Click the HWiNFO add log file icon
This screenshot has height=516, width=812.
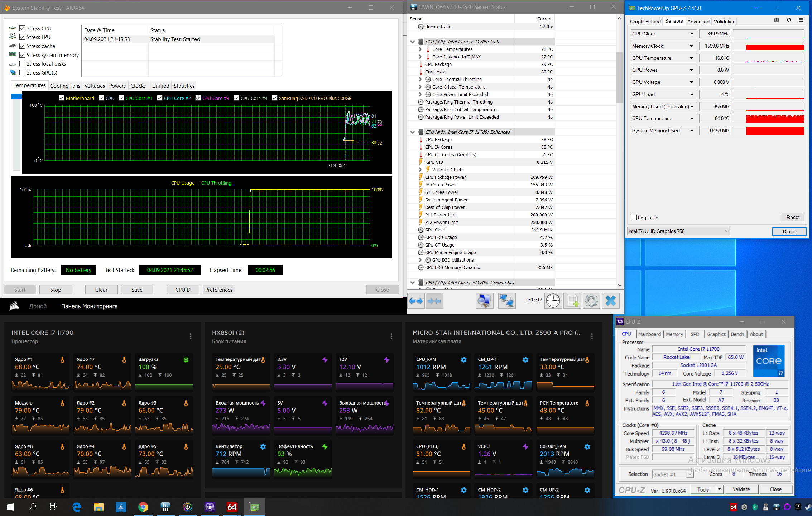(572, 300)
